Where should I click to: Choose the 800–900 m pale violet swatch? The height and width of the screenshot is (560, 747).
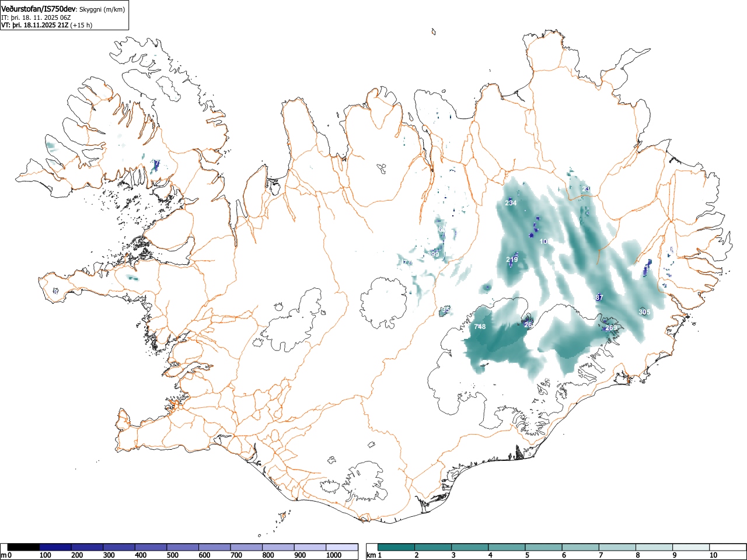tap(278, 547)
